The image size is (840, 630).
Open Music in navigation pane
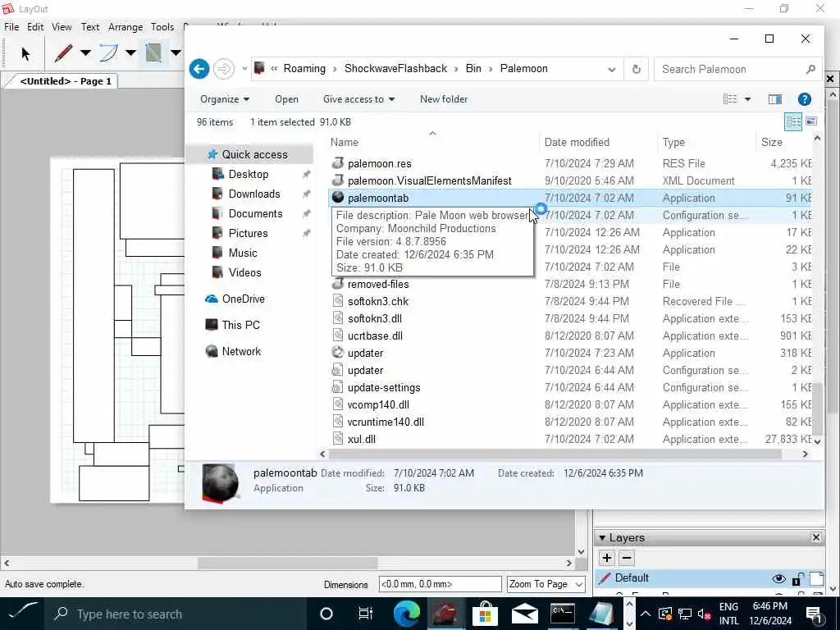pyautogui.click(x=242, y=253)
